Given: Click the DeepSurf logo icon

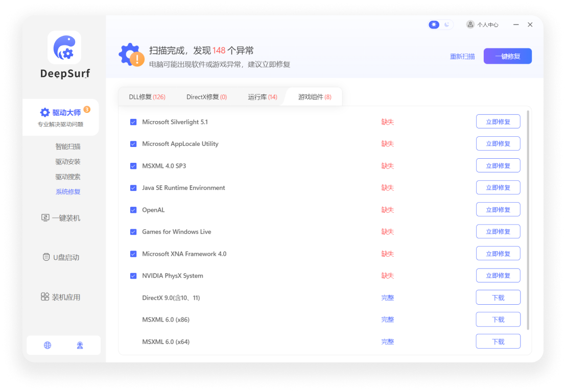Looking at the screenshot, I should (64, 46).
